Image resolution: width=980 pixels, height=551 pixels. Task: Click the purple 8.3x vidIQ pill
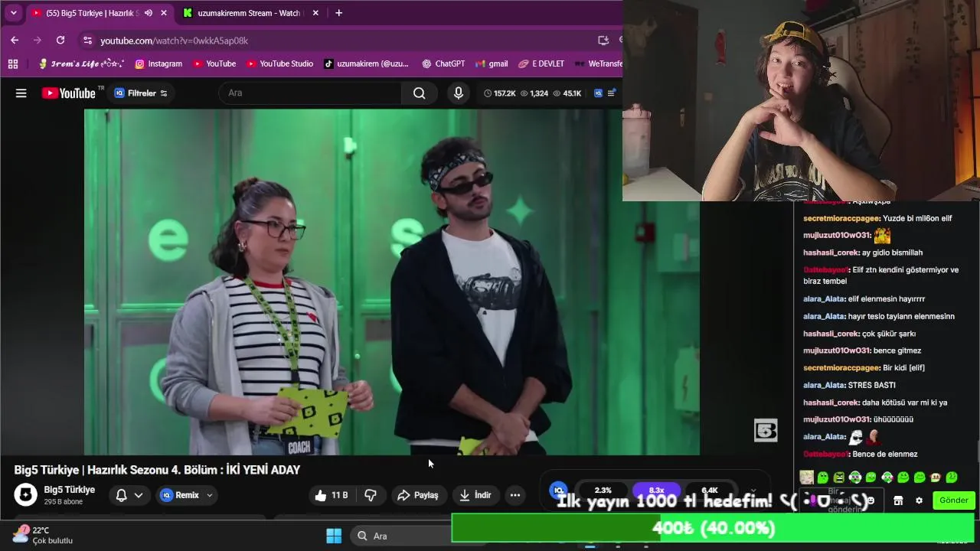coord(656,490)
